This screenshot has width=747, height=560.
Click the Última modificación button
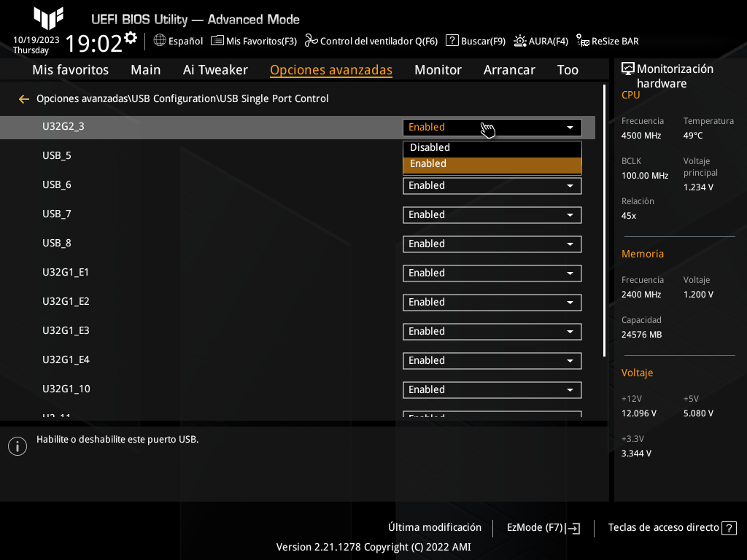[435, 527]
